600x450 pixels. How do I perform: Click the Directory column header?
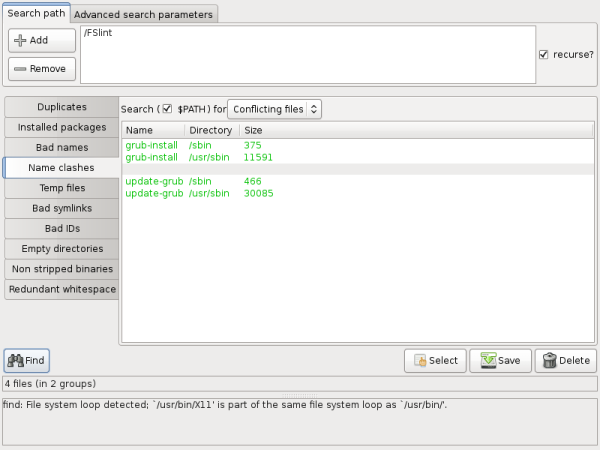(x=210, y=130)
